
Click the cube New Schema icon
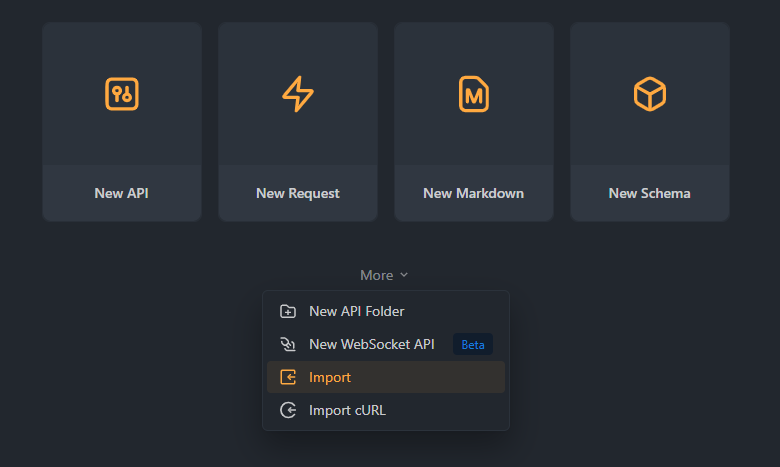tap(650, 94)
